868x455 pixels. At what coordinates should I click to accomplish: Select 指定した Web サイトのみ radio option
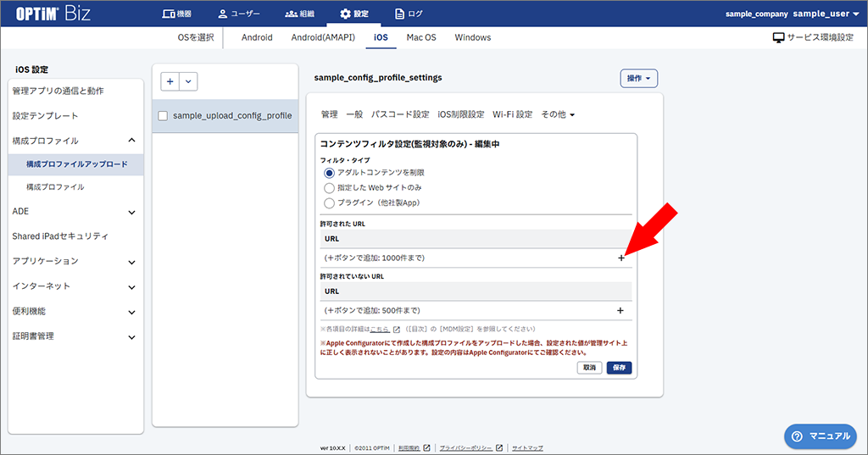(330, 187)
